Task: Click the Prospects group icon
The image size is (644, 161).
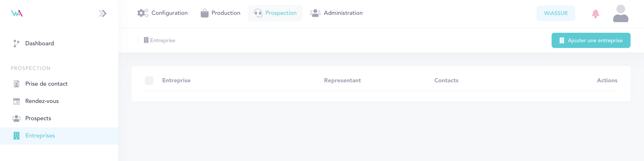Action: pyautogui.click(x=17, y=118)
